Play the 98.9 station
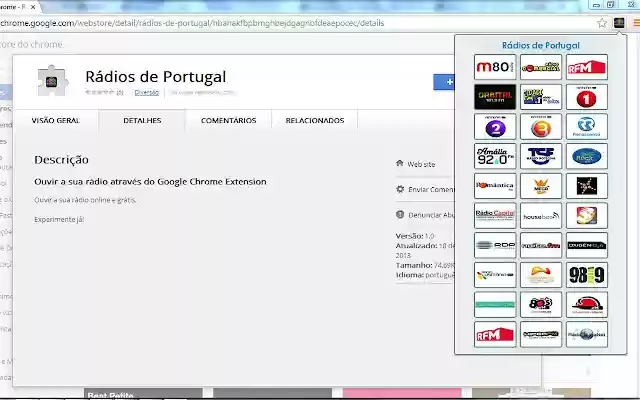The image size is (640, 400). [587, 275]
